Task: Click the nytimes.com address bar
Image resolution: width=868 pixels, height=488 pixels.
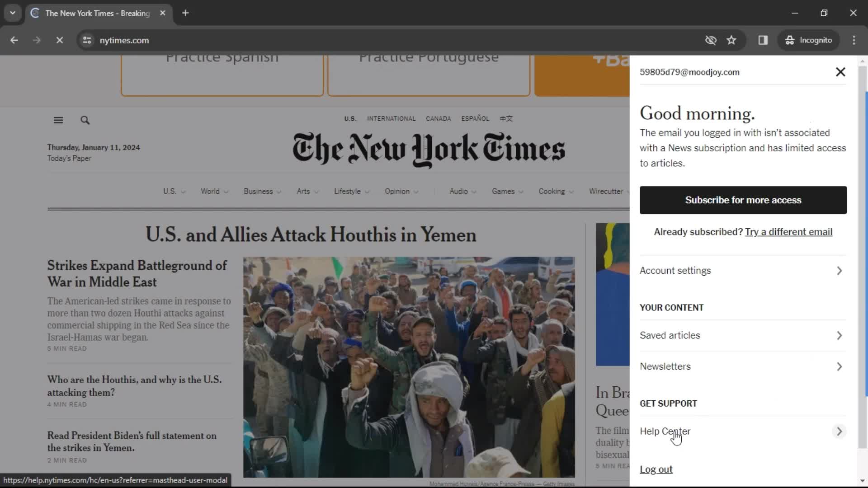Action: coord(125,40)
